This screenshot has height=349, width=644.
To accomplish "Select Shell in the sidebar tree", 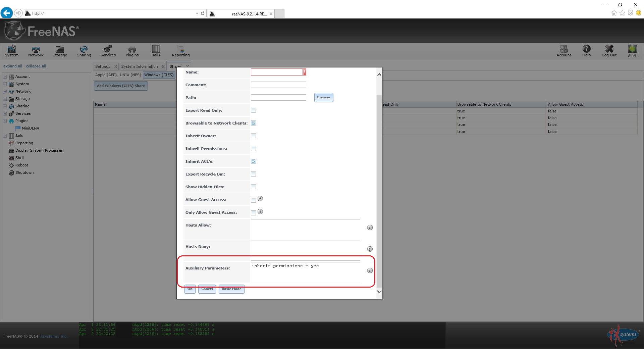I will tap(20, 158).
